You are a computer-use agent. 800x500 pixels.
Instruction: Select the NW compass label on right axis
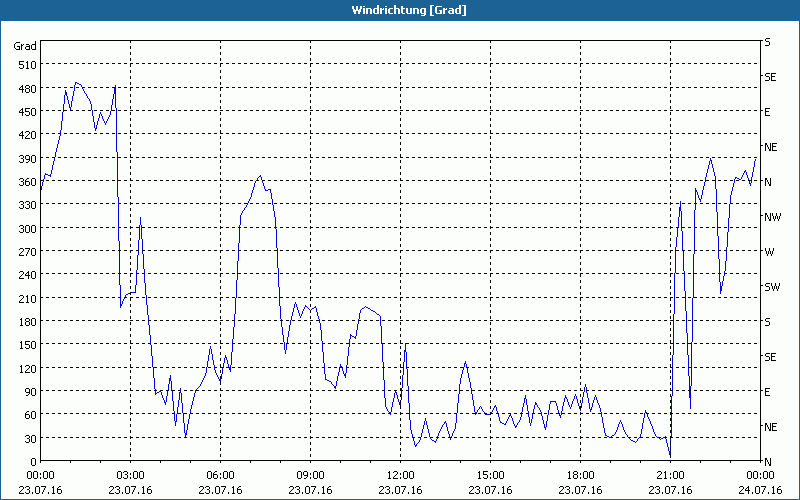771,217
